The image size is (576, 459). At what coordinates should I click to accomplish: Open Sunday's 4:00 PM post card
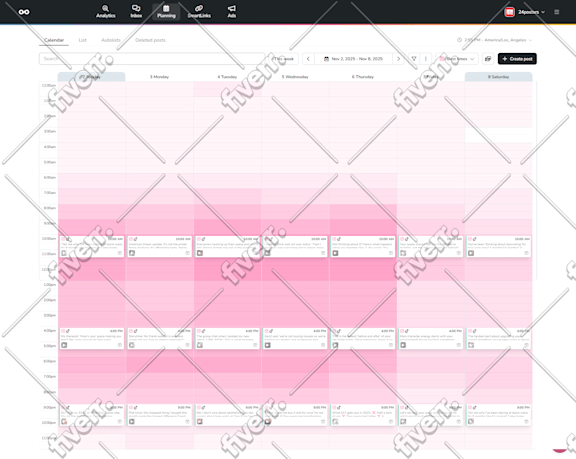[92, 338]
